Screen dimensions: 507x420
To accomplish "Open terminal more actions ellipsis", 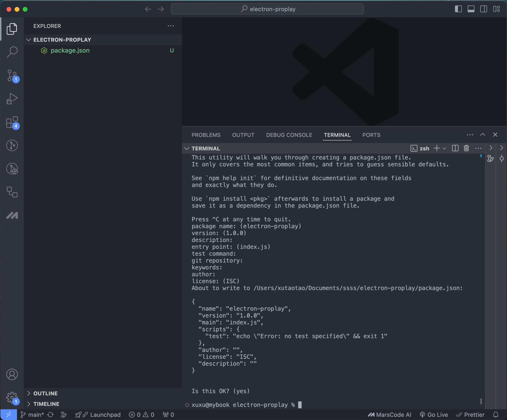I will click(x=478, y=148).
